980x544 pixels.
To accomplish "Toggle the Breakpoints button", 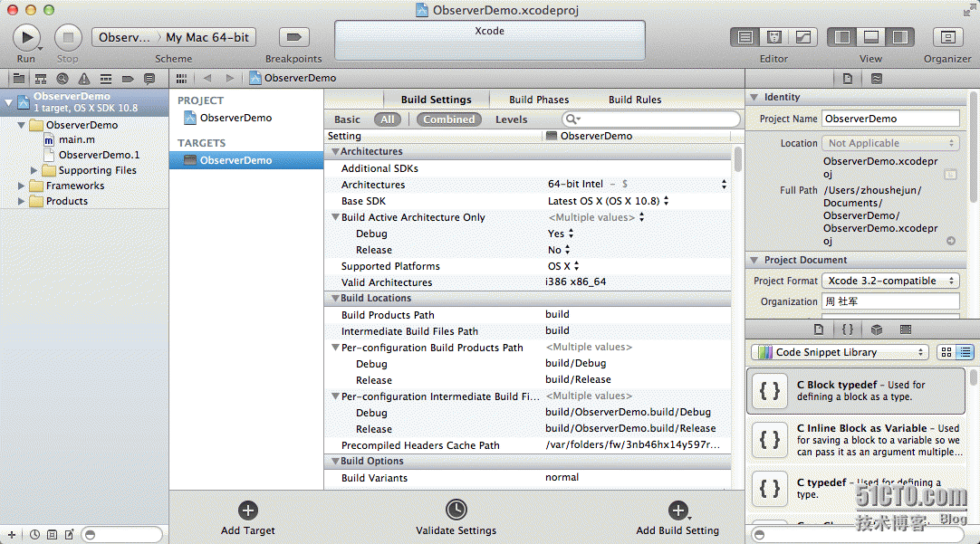I will [293, 37].
